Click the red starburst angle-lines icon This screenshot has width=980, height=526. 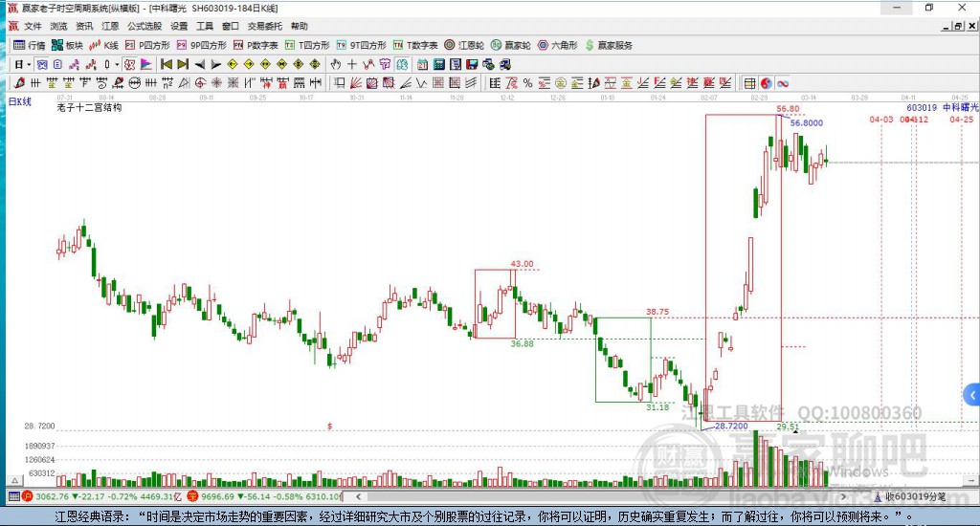216,83
